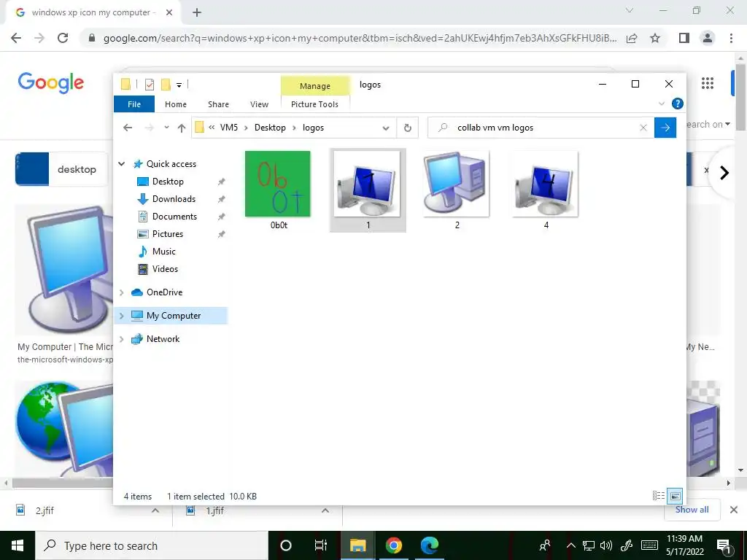Click Show all downloads
The width and height of the screenshot is (747, 560).
(x=692, y=510)
